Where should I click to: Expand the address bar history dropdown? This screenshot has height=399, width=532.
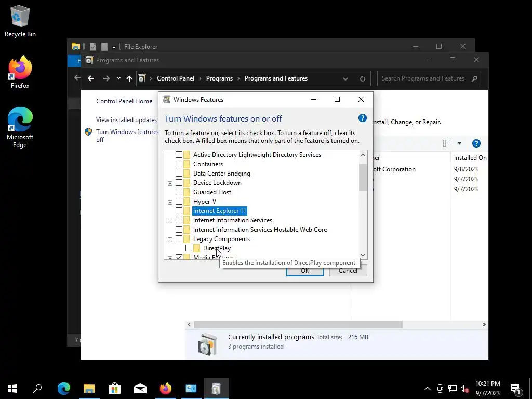(345, 79)
